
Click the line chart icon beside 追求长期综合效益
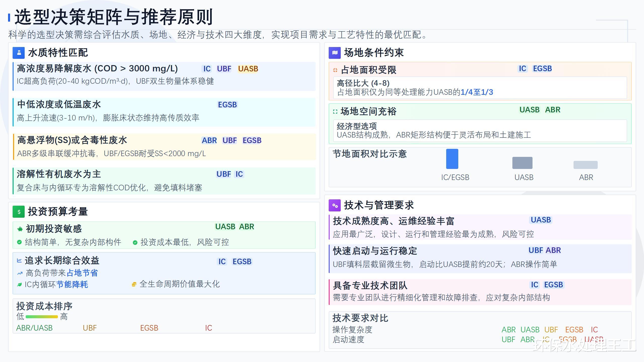click(19, 260)
